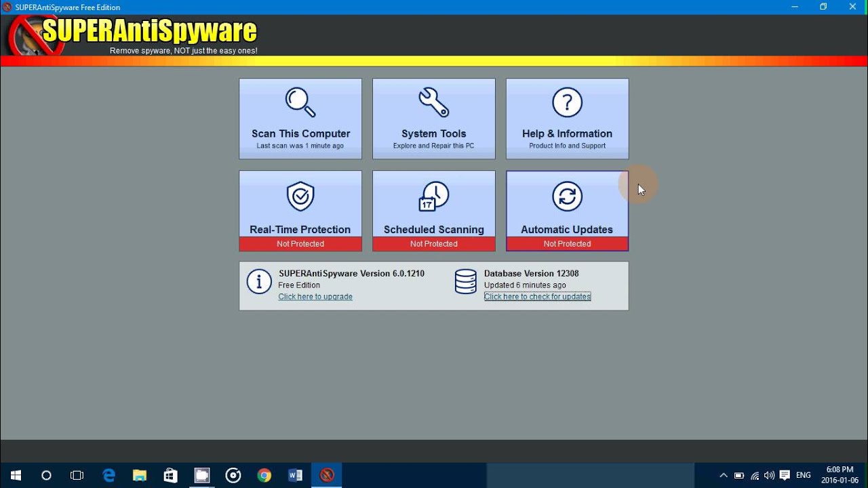This screenshot has height=488, width=868.
Task: Click the clock calendar scheduling icon
Action: point(434,197)
